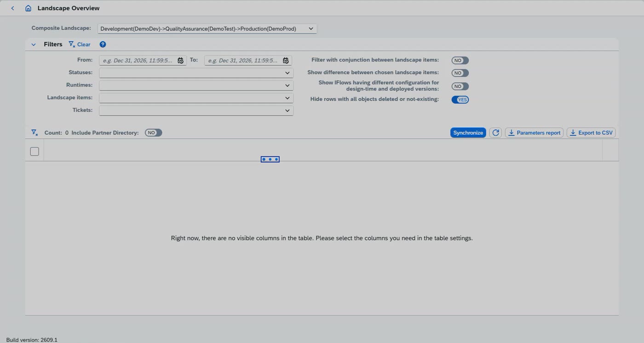644x343 pixels.
Task: Click the 'Count: 0' label
Action: coord(57,133)
